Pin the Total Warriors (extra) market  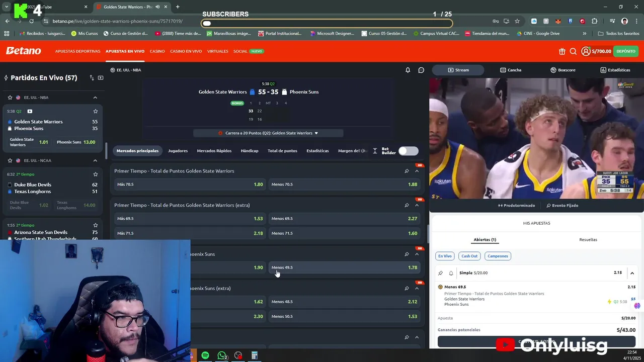407,205
